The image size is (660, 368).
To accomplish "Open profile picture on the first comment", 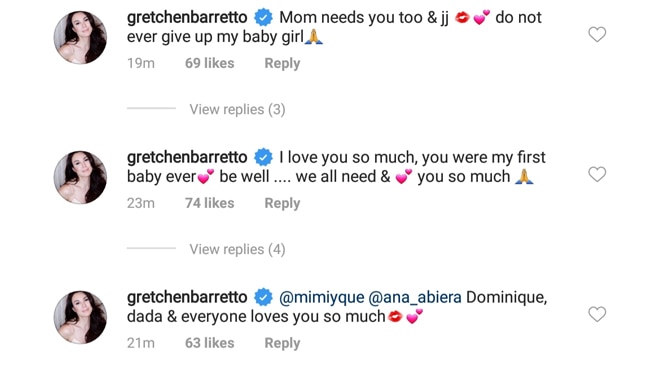I will 80,37.
